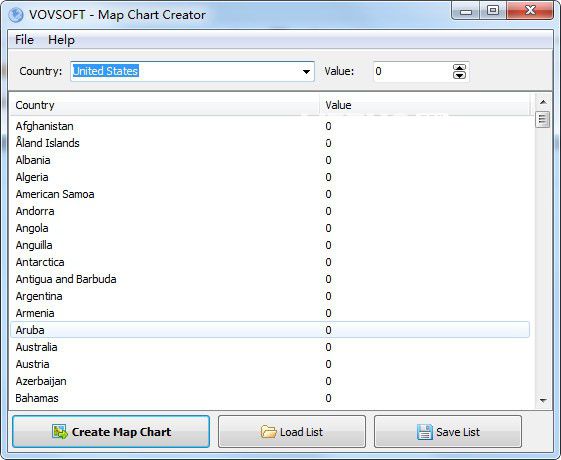The width and height of the screenshot is (561, 460).
Task: Select the Antarctica row
Action: [270, 262]
